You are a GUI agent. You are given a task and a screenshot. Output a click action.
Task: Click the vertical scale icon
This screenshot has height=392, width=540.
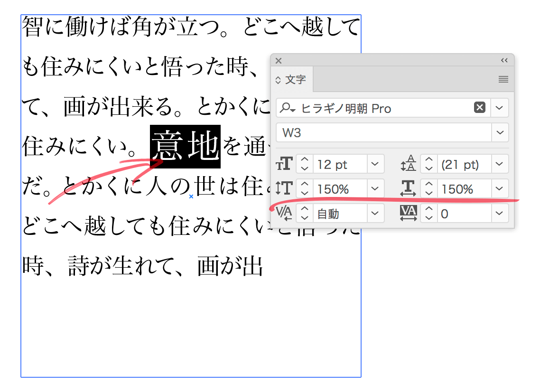[283, 188]
